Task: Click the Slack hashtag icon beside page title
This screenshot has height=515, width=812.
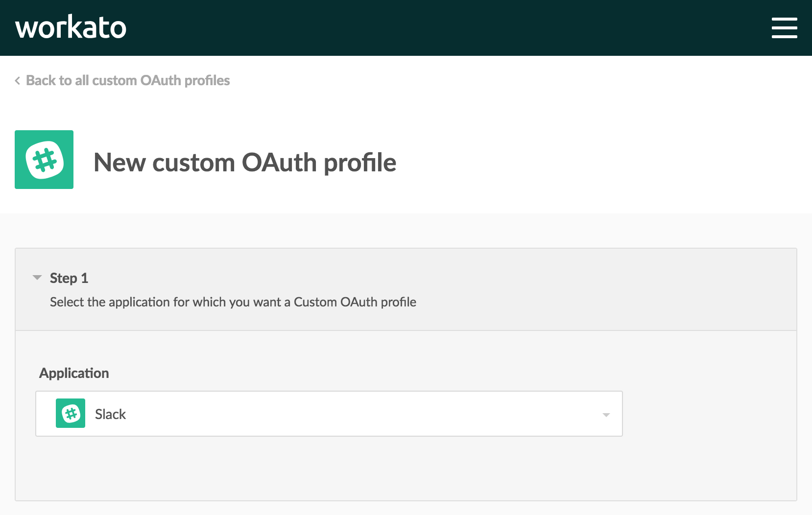Action: [44, 159]
